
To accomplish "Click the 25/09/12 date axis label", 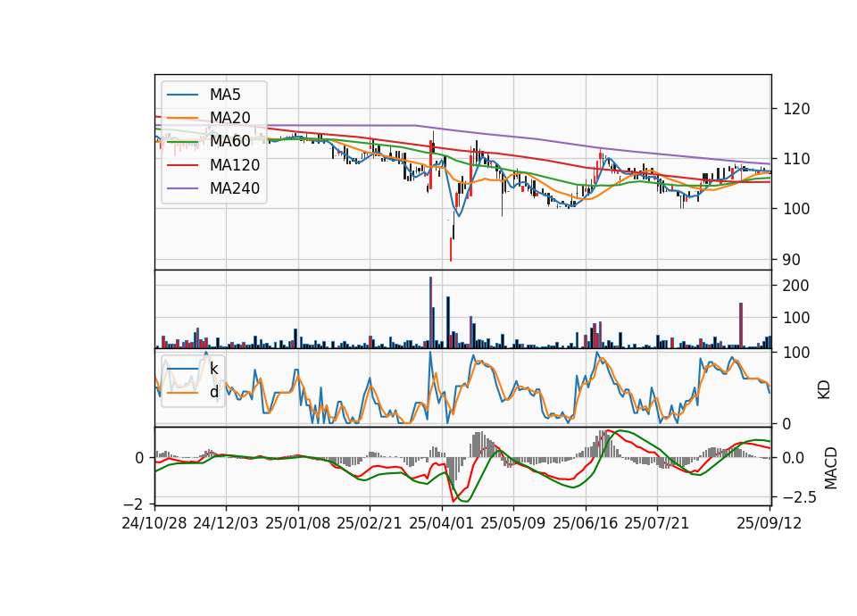I will click(x=770, y=523).
